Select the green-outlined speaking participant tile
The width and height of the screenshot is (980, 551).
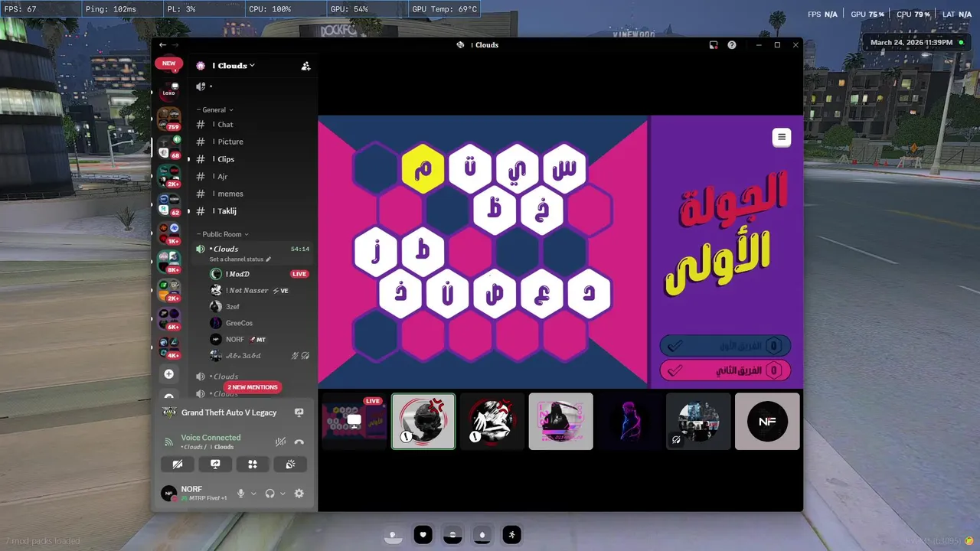click(423, 421)
